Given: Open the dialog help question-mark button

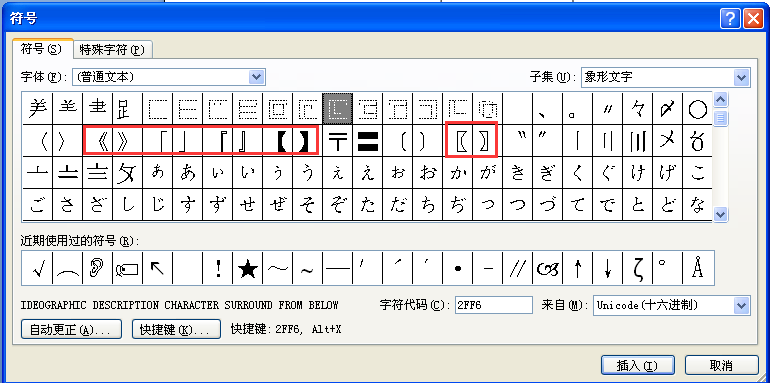Looking at the screenshot, I should click(x=730, y=19).
